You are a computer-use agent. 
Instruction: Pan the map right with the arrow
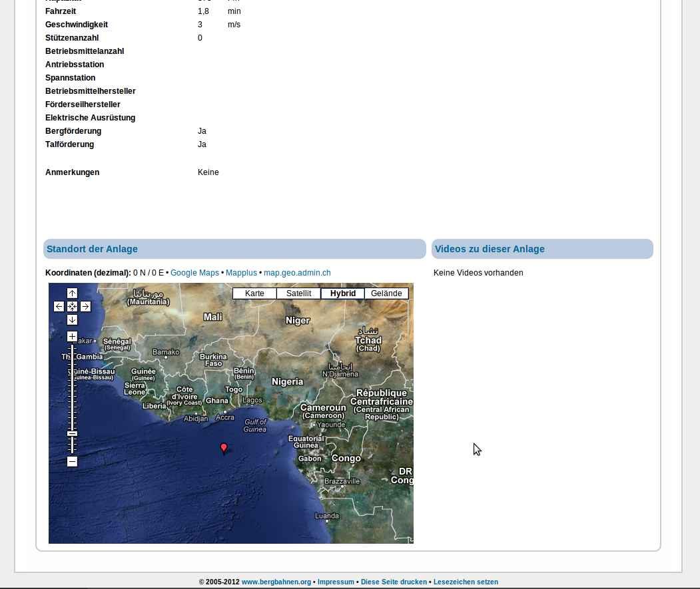coord(85,307)
